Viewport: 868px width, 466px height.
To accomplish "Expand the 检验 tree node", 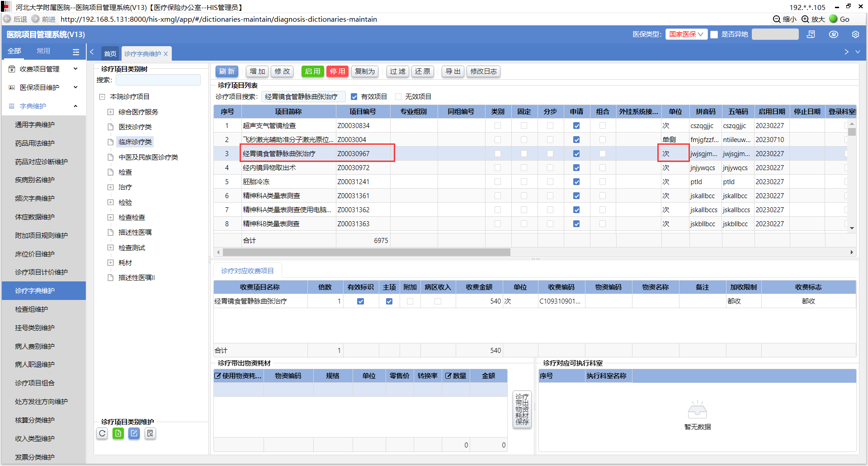I will pos(110,203).
